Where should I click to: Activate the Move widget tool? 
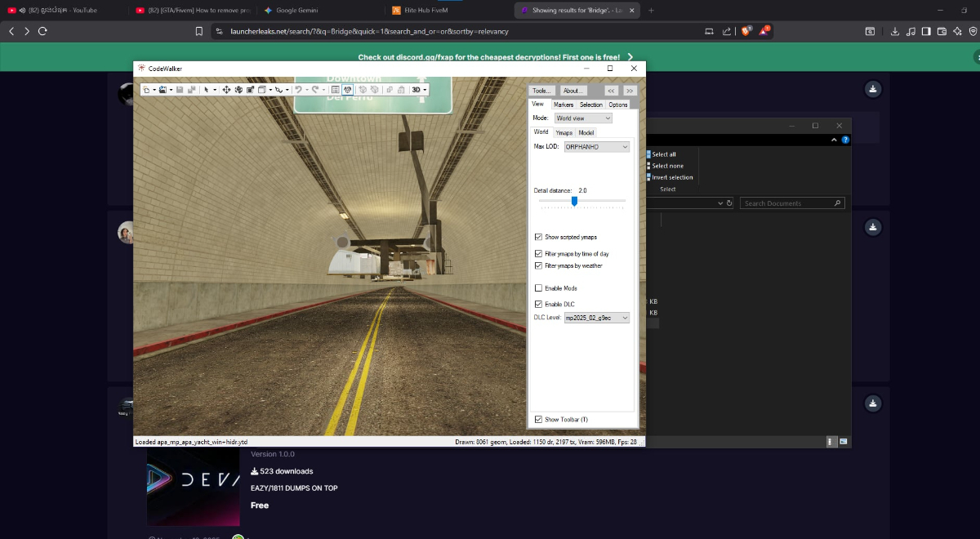tap(226, 89)
